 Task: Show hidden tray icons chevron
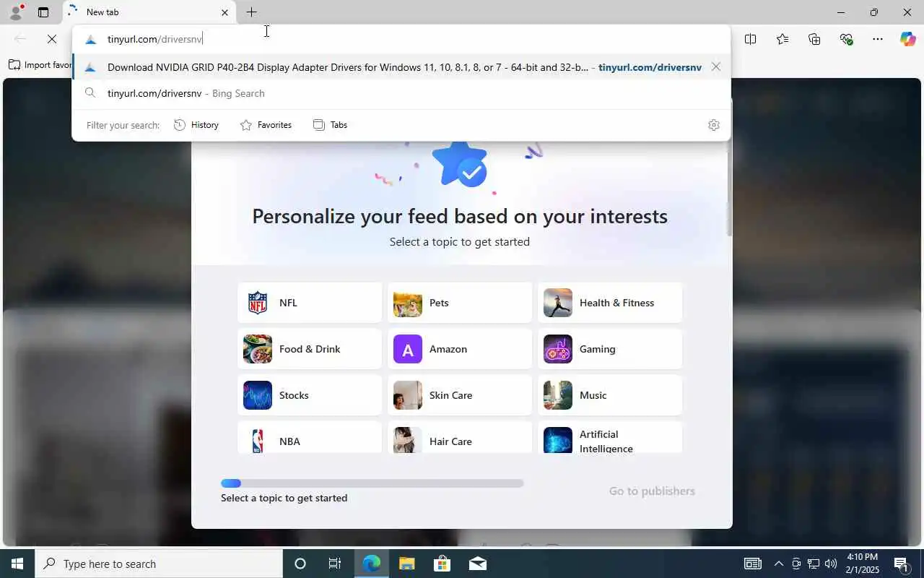click(778, 564)
